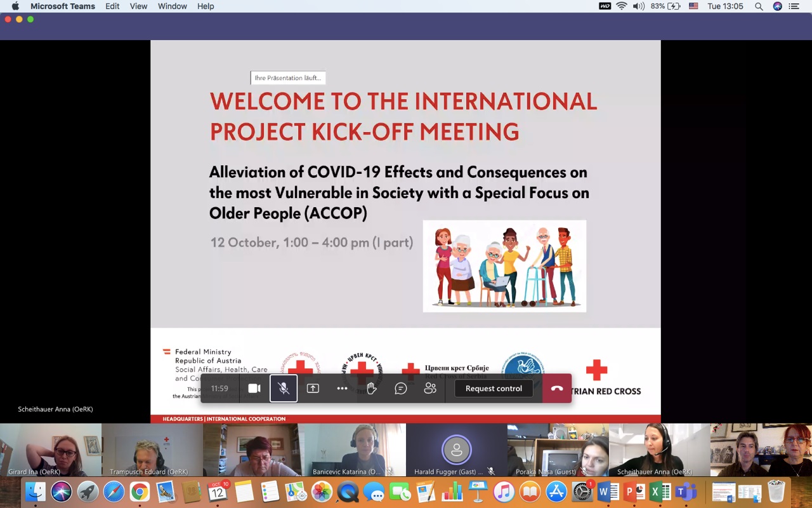Open iTunes music icon in dock
This screenshot has width=812, height=508.
click(504, 491)
